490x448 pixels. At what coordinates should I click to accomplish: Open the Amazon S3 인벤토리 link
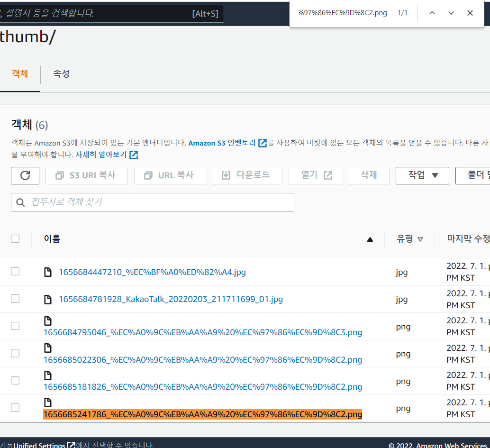pos(222,143)
